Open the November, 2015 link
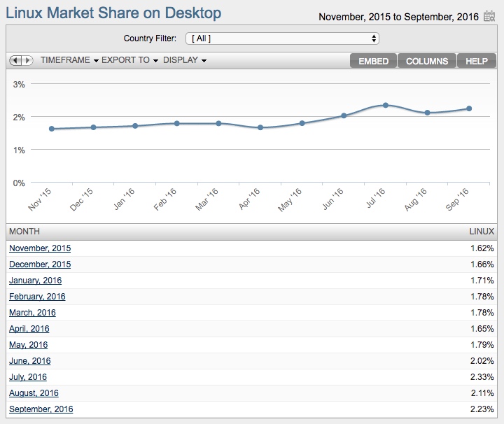 tap(40, 248)
